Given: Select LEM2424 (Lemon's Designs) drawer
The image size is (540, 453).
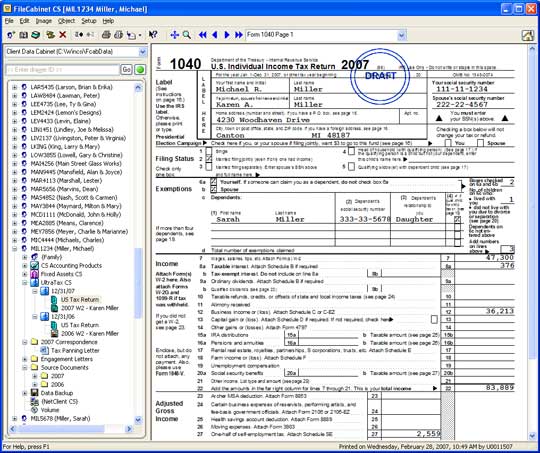Looking at the screenshot, I should pos(66,113).
